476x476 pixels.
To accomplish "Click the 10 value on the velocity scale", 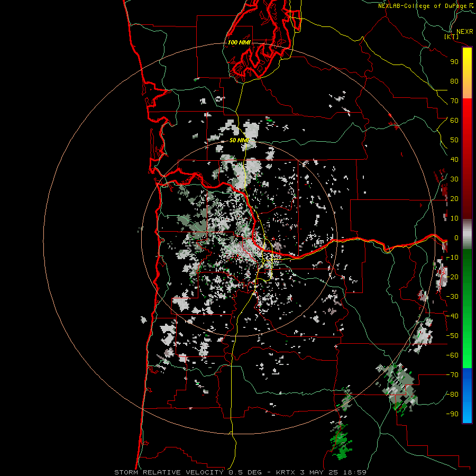I will (x=454, y=218).
